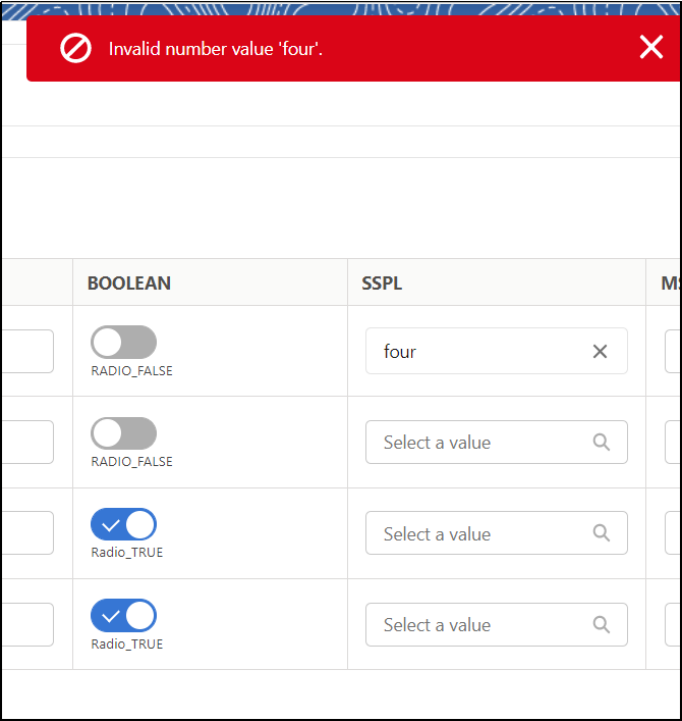
Task: Click the fourth row Radio_TRUE label
Action: point(127,644)
